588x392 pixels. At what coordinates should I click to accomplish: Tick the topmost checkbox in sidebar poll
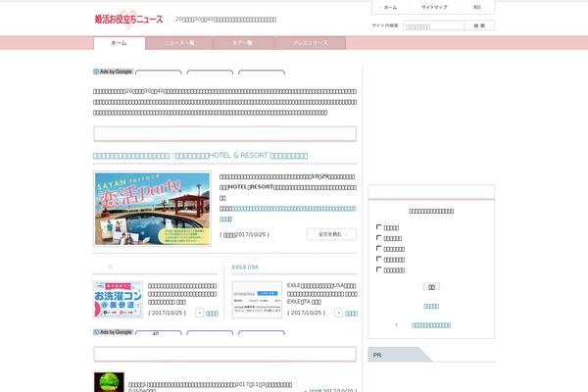coord(378,227)
